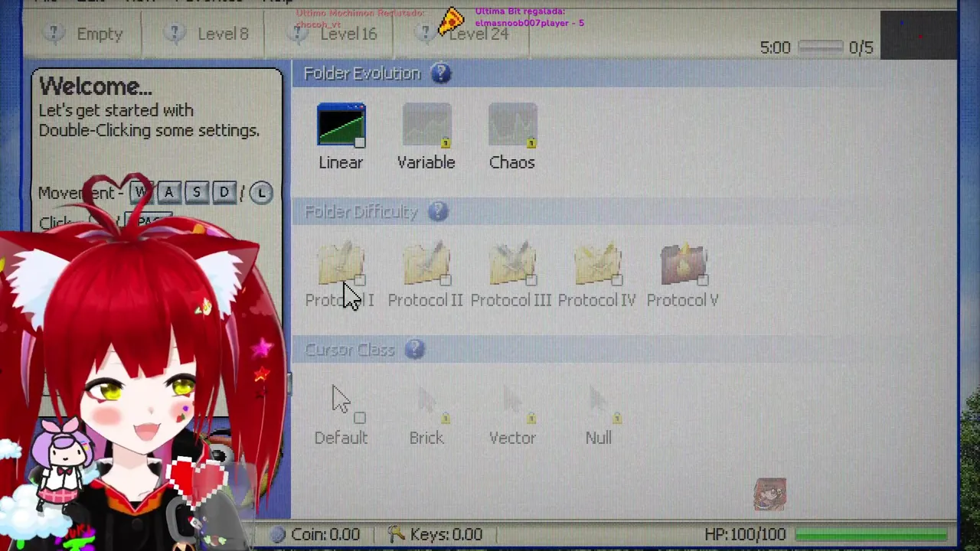Click the pizza slice icon in the top overlay
Image resolution: width=980 pixels, height=551 pixels.
[x=450, y=21]
